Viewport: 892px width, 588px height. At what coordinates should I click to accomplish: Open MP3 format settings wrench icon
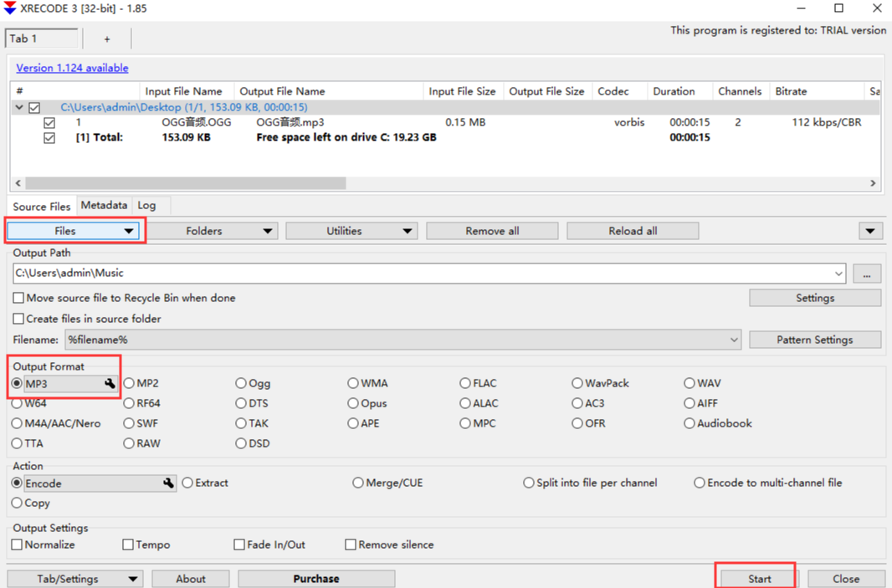[110, 383]
